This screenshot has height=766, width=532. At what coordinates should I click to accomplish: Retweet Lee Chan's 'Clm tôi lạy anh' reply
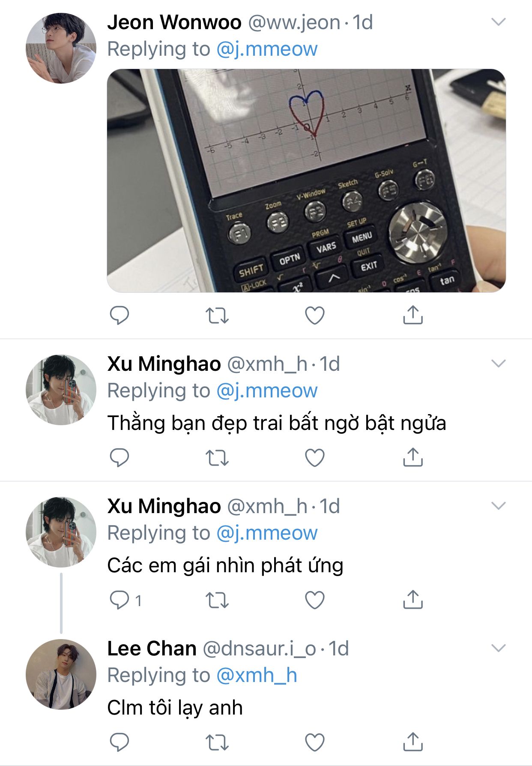pos(217,742)
